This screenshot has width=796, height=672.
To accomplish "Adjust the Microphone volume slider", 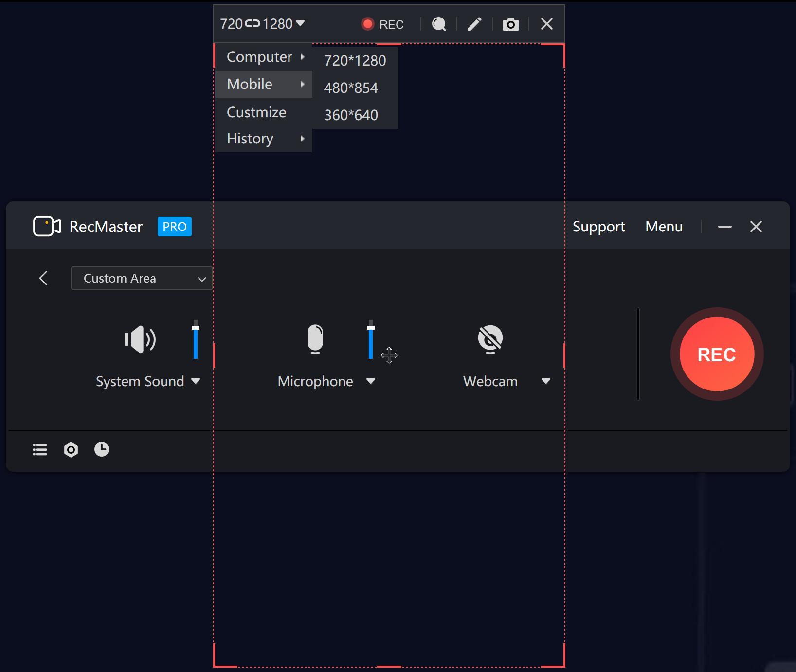I will coord(371,339).
